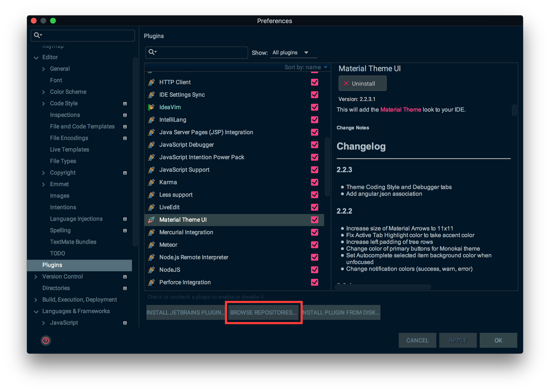The height and width of the screenshot is (392, 550).
Task: Uncheck the LiveEdit plugin checkbox
Action: click(314, 207)
